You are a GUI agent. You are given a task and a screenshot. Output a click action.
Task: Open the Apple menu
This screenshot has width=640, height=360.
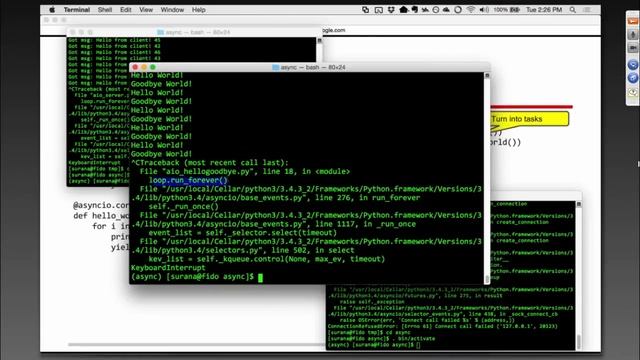[52, 10]
